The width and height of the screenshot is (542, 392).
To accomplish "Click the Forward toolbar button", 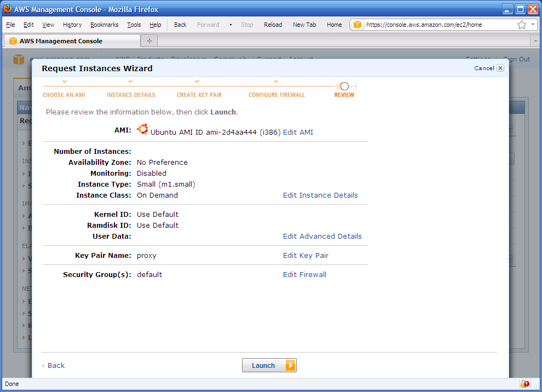I will tap(208, 25).
